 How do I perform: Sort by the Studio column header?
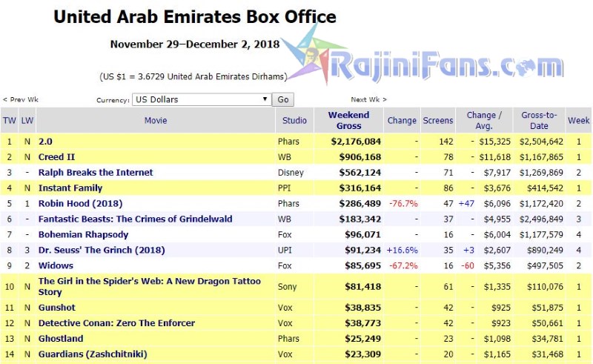point(295,120)
